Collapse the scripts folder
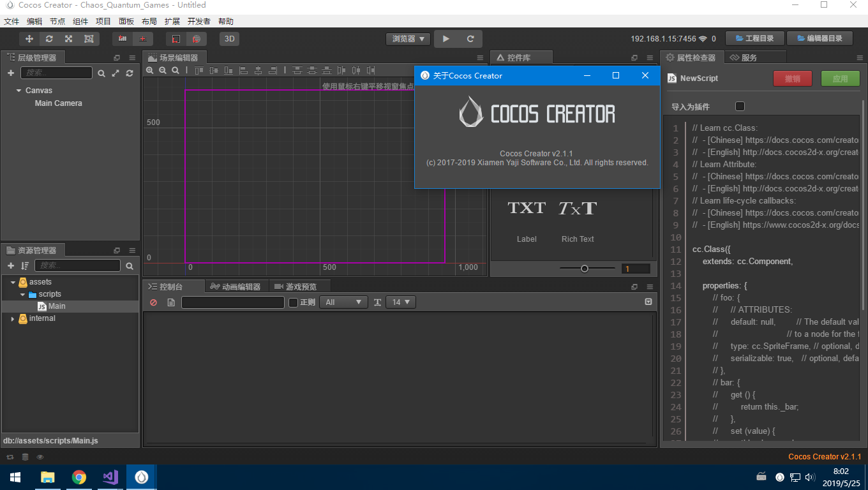 pyautogui.click(x=23, y=294)
